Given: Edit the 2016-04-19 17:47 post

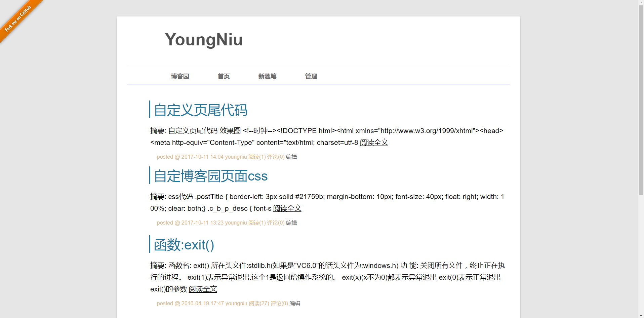Looking at the screenshot, I should (295, 304).
